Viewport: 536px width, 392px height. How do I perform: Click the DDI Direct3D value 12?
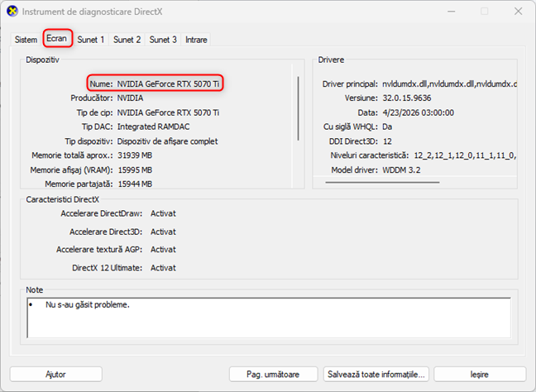point(387,141)
